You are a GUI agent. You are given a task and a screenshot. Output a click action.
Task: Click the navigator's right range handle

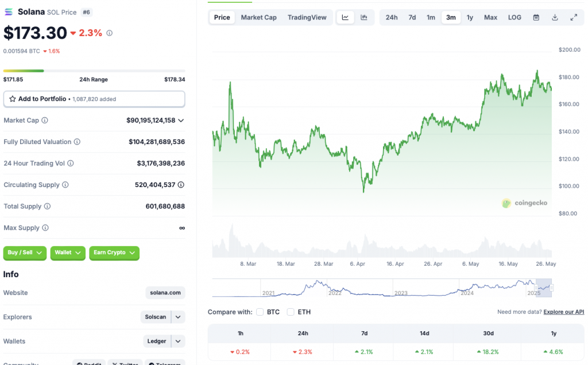pos(552,288)
